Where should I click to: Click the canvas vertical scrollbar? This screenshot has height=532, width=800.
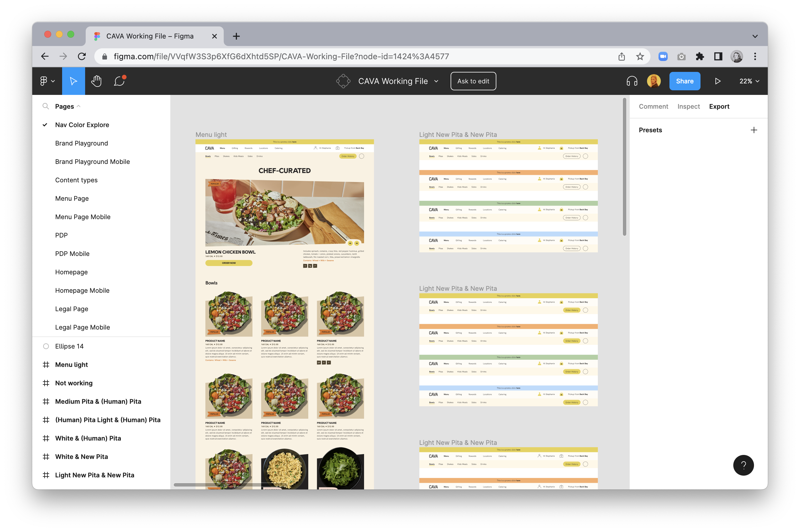point(624,167)
